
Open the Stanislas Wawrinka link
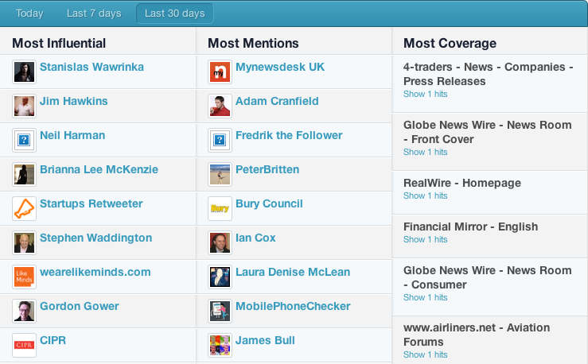coord(92,67)
